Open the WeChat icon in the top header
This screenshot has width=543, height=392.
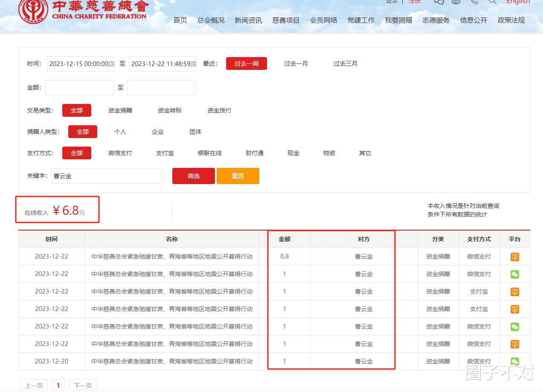(x=439, y=3)
